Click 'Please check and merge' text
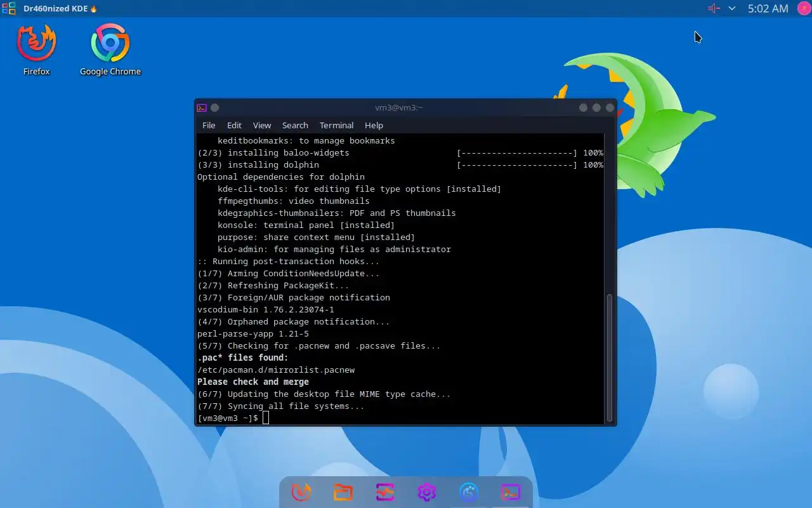 (x=253, y=382)
